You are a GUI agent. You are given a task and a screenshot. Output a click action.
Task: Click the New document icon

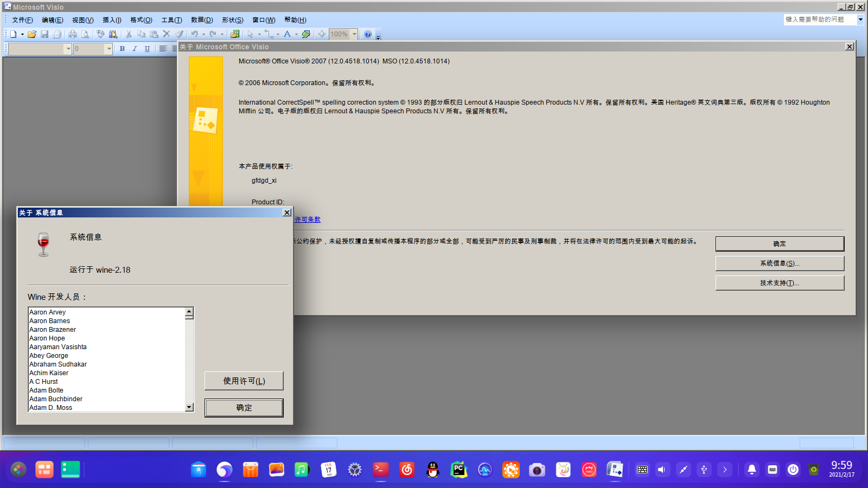tap(13, 34)
